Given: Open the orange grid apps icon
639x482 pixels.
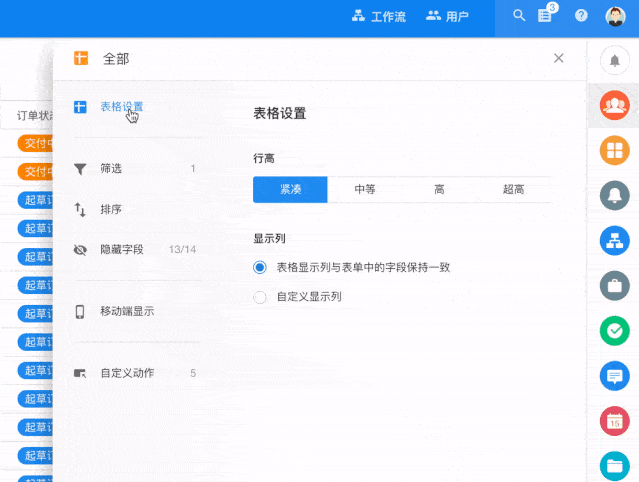Looking at the screenshot, I should 615,150.
